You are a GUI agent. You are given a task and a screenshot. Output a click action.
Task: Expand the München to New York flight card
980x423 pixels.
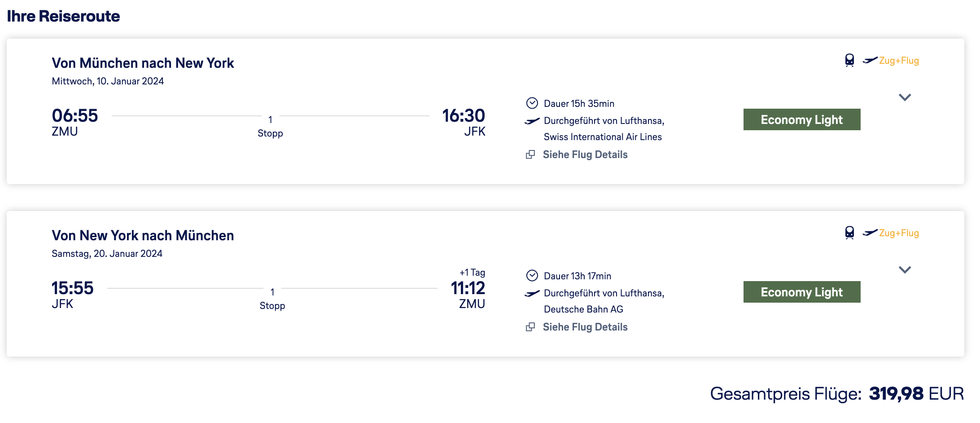pyautogui.click(x=905, y=97)
